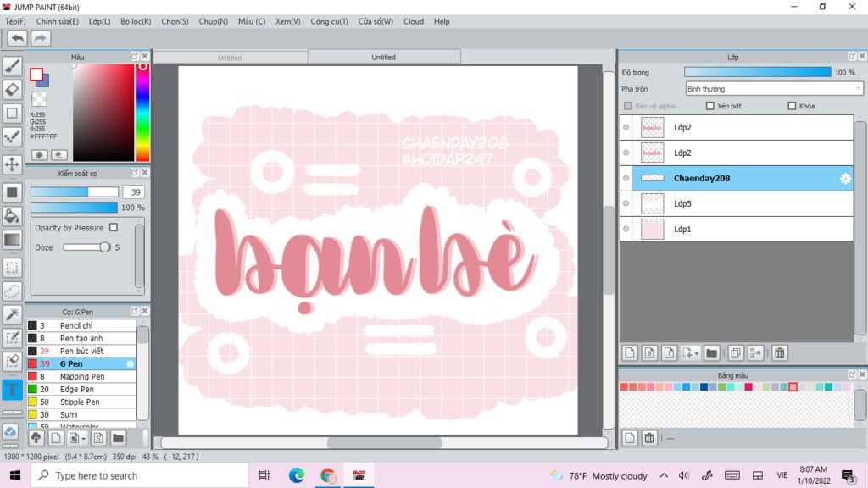Delete swatch in Bảng màu panel
Screen dimensions: 868x488
click(649, 438)
